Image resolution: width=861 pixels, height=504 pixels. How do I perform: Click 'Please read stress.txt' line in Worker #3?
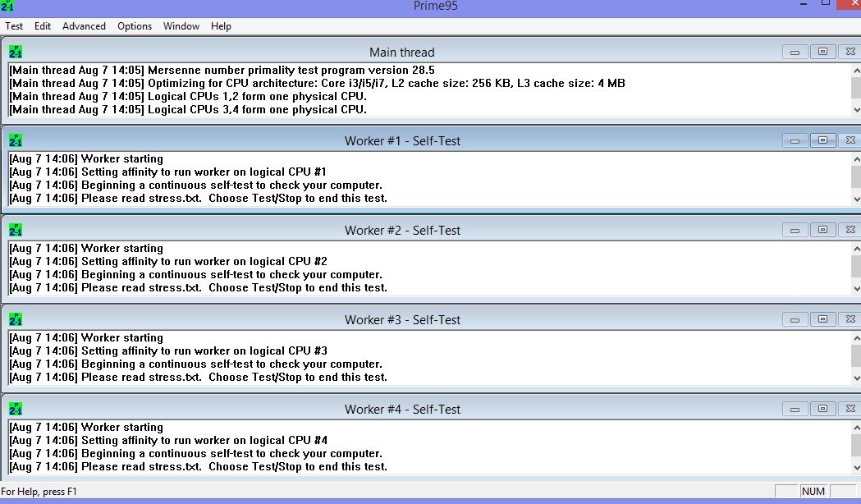click(199, 377)
